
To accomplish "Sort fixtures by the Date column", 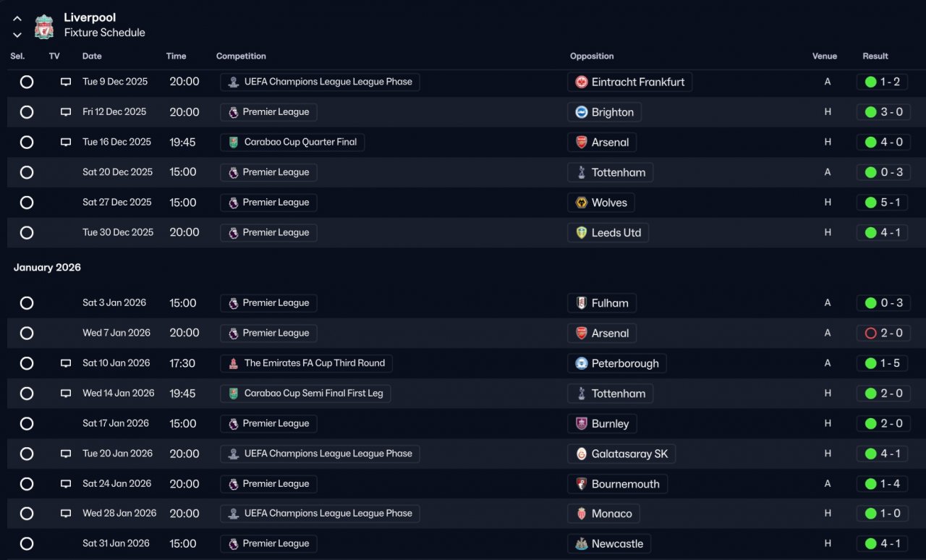I will pos(92,56).
